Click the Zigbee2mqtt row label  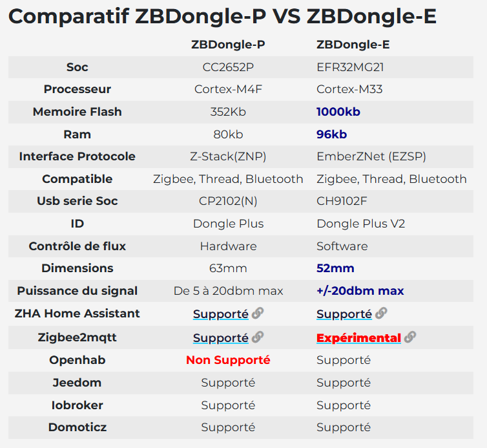pyautogui.click(x=78, y=337)
